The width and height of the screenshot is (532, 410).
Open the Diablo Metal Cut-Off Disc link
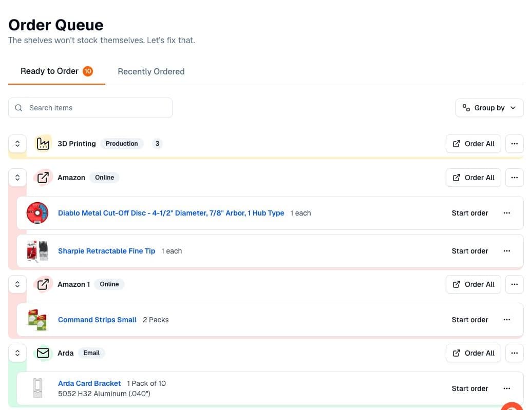pyautogui.click(x=171, y=213)
